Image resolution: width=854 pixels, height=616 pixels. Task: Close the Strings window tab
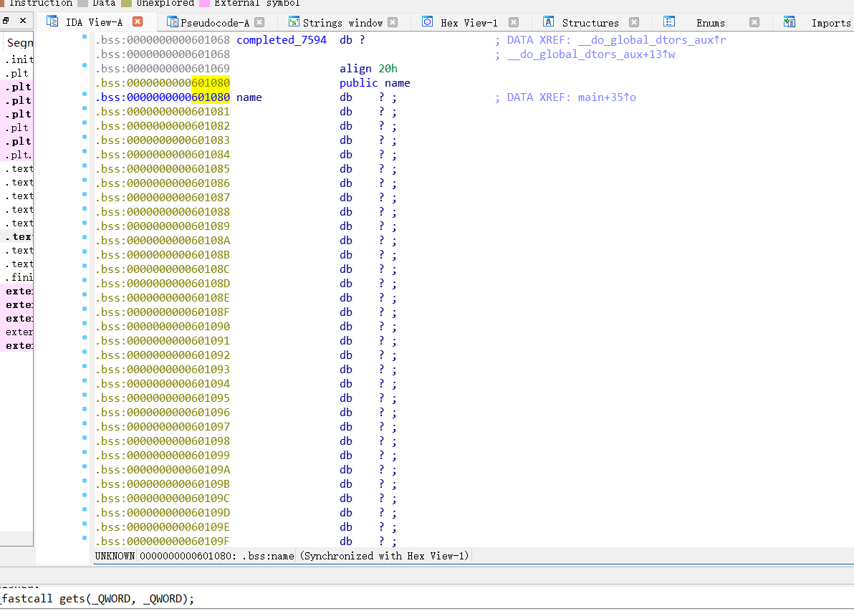[x=393, y=22]
